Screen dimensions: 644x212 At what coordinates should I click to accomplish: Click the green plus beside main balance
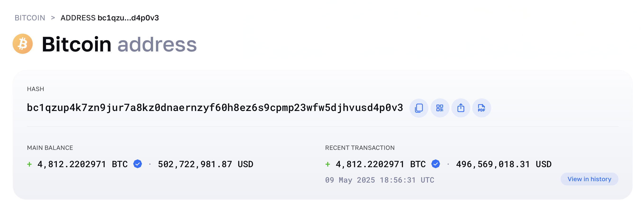coord(29,164)
